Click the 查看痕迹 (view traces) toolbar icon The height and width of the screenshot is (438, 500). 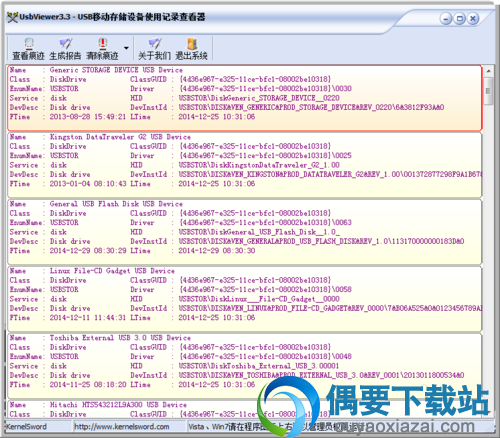pyautogui.click(x=29, y=49)
